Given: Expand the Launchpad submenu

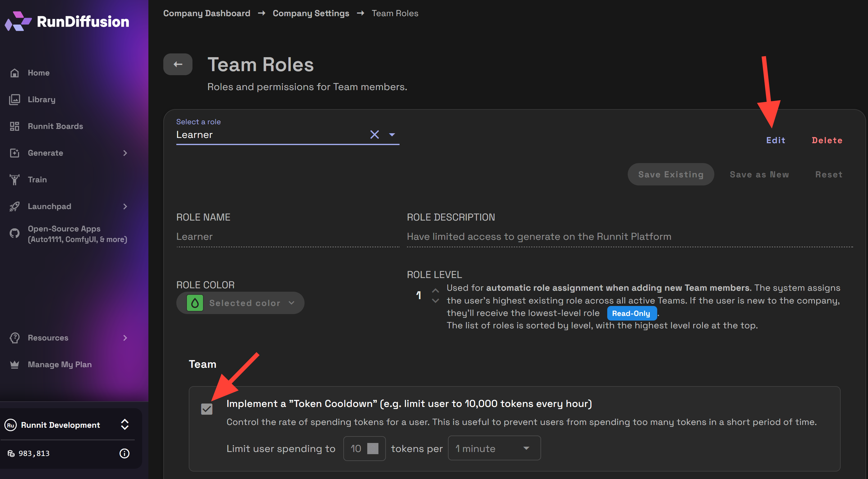Looking at the screenshot, I should pos(125,206).
